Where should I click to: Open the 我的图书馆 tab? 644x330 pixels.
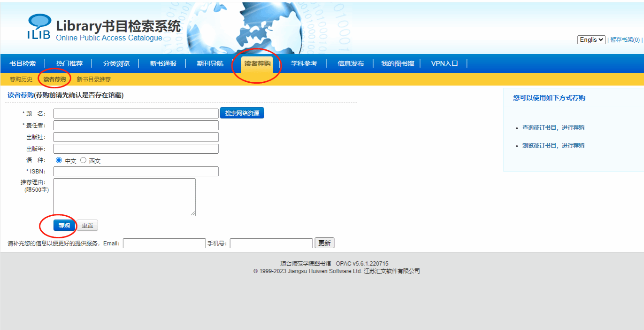397,64
